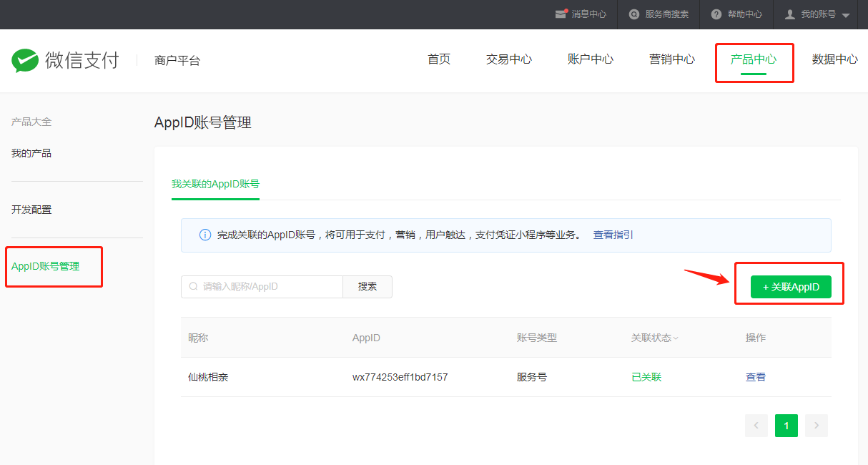Click the AppID wx774253eff1bd7157 cell

pos(400,377)
